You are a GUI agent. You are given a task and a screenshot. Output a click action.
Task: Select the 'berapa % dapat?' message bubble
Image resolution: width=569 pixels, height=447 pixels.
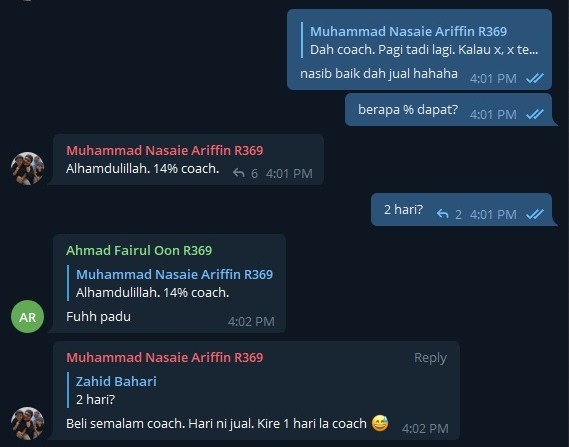point(449,110)
